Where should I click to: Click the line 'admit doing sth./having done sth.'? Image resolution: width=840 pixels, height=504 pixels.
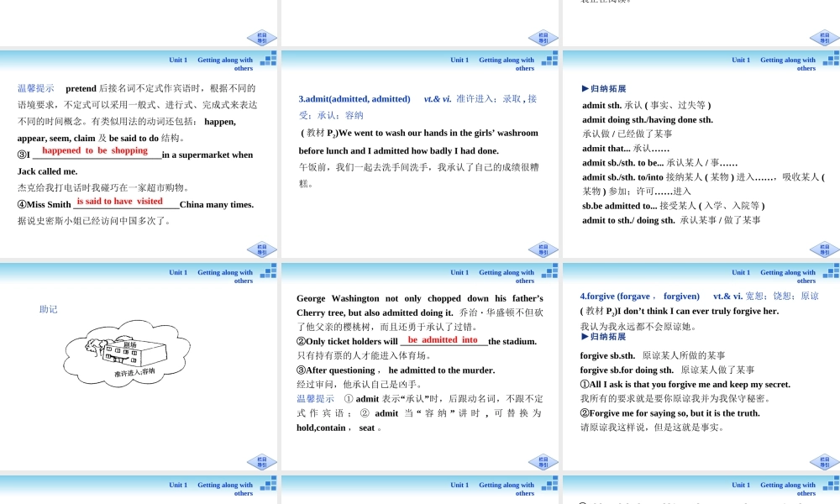[x=648, y=120]
